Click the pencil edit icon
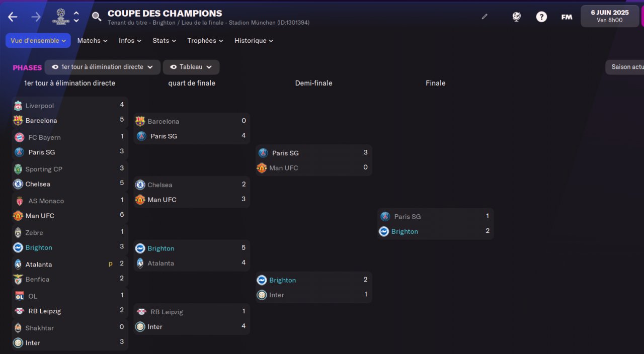Screen dimensions: 644x354 tap(485, 17)
